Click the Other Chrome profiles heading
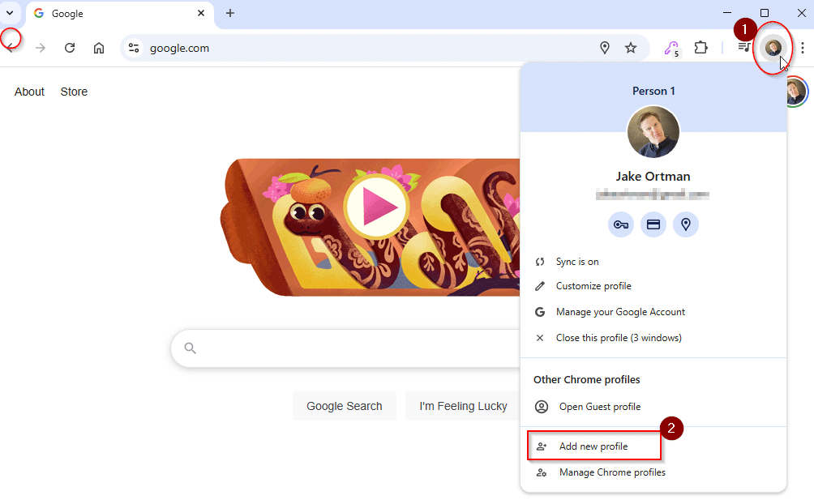This screenshot has width=814, height=504. pos(587,379)
